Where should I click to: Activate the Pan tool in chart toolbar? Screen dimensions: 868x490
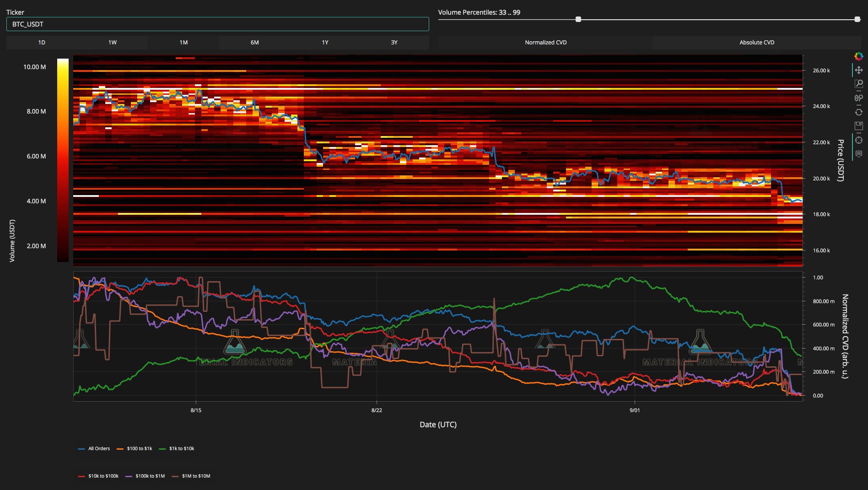pyautogui.click(x=858, y=70)
